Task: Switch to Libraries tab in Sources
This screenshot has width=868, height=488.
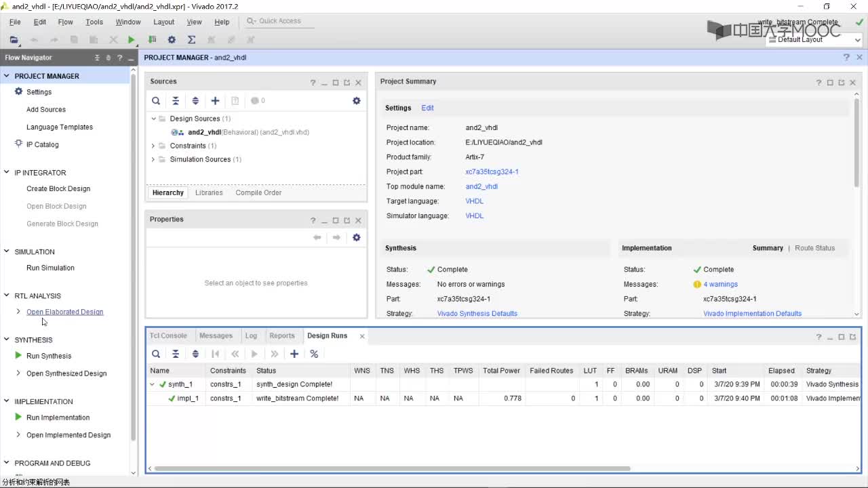Action: tap(209, 192)
